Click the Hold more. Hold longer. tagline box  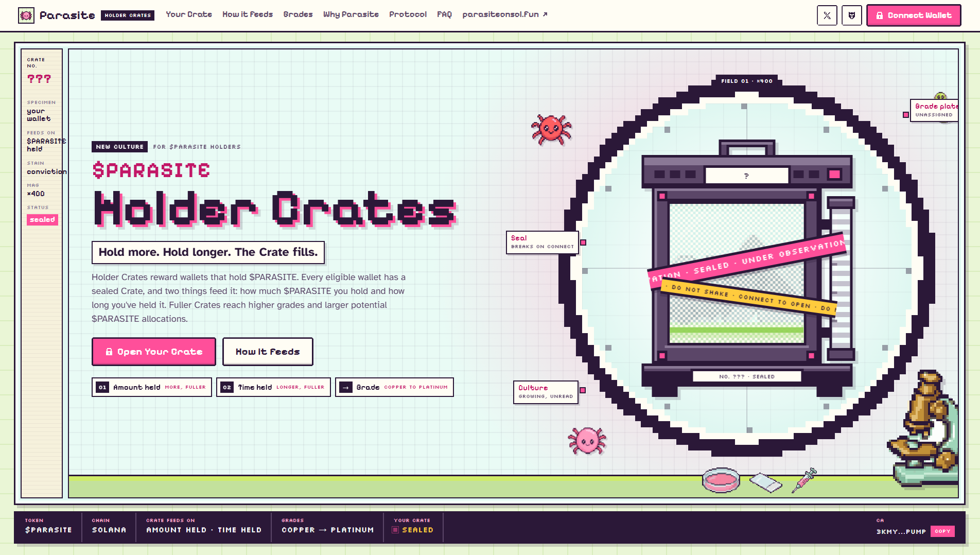pyautogui.click(x=208, y=252)
